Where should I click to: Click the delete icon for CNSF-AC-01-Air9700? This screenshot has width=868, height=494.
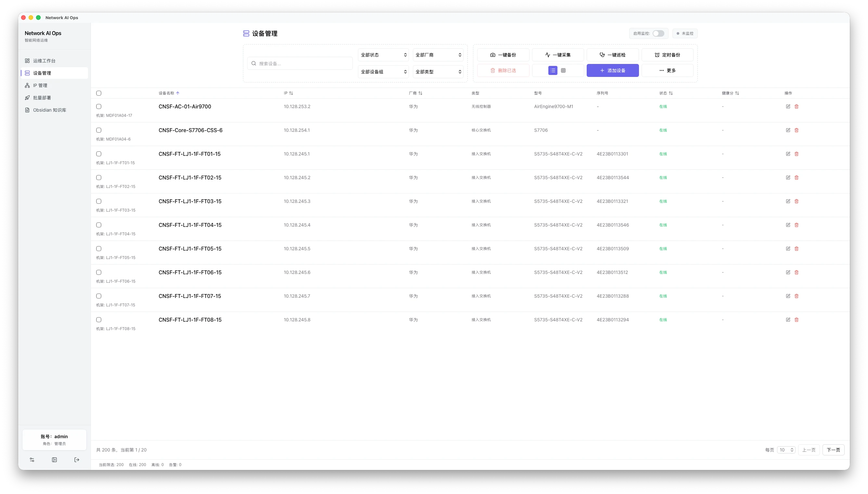click(797, 106)
